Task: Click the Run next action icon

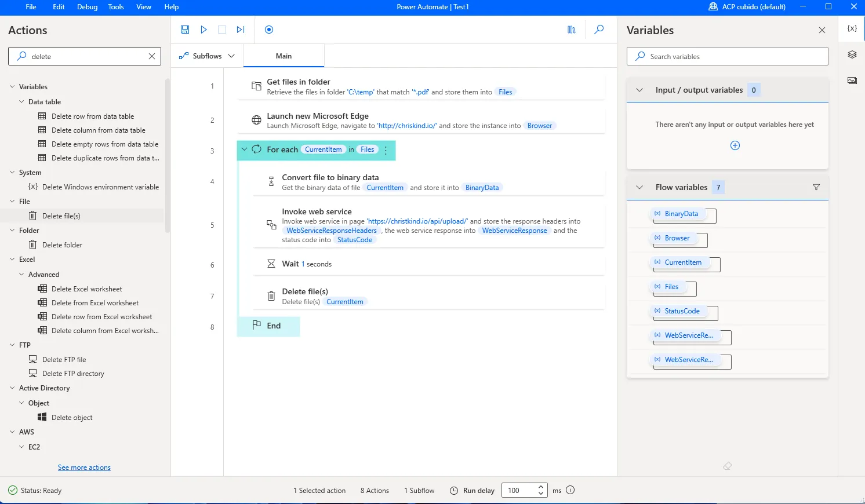Action: (x=241, y=30)
